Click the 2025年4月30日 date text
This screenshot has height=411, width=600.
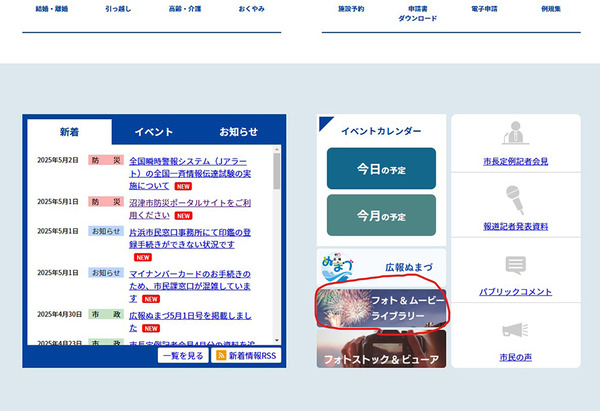[x=59, y=315]
